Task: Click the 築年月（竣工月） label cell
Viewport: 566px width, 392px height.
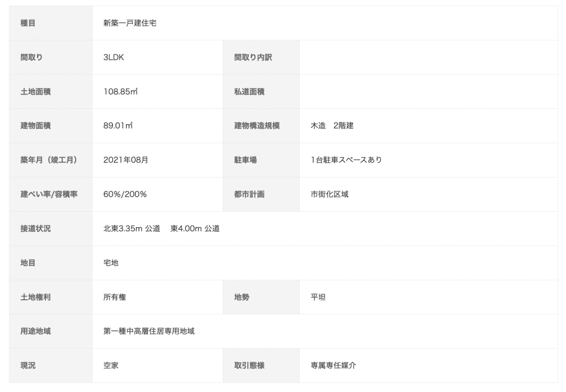Action: (x=49, y=160)
